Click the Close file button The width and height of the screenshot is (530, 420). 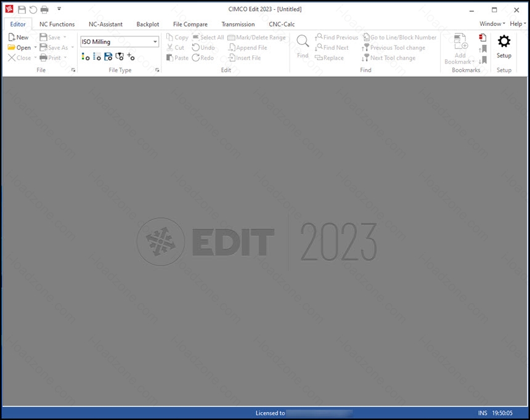click(x=20, y=58)
